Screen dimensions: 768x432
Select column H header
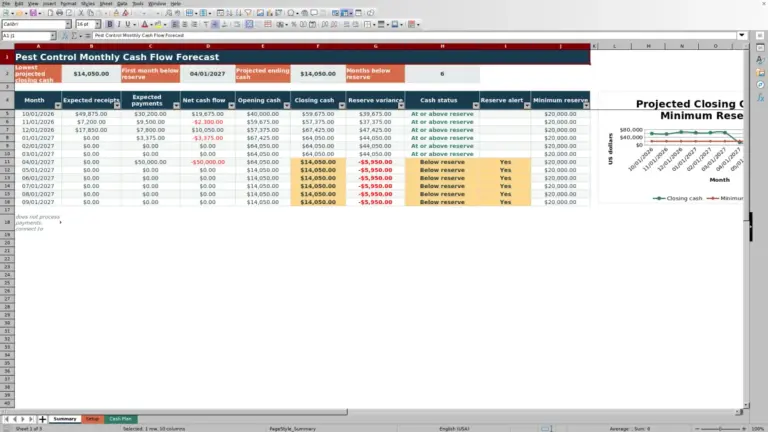click(x=442, y=46)
